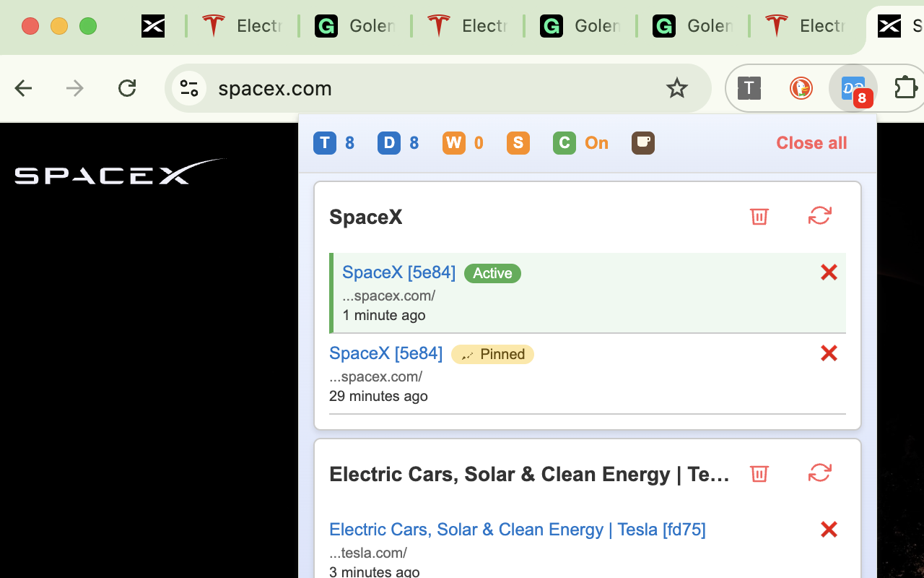This screenshot has width=924, height=578.
Task: Click the blue D duplicates count icon
Action: 389,143
